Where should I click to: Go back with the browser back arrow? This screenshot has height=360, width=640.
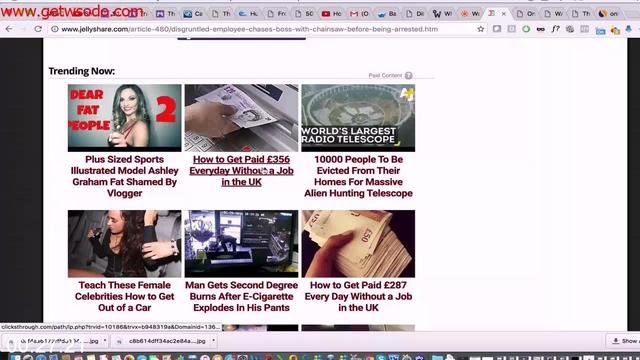[9, 29]
